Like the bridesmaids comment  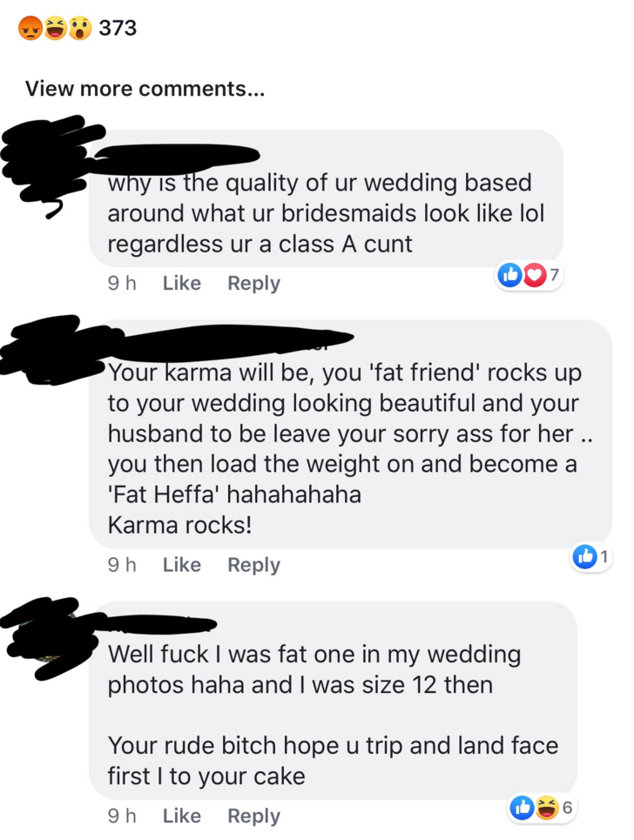[x=182, y=283]
